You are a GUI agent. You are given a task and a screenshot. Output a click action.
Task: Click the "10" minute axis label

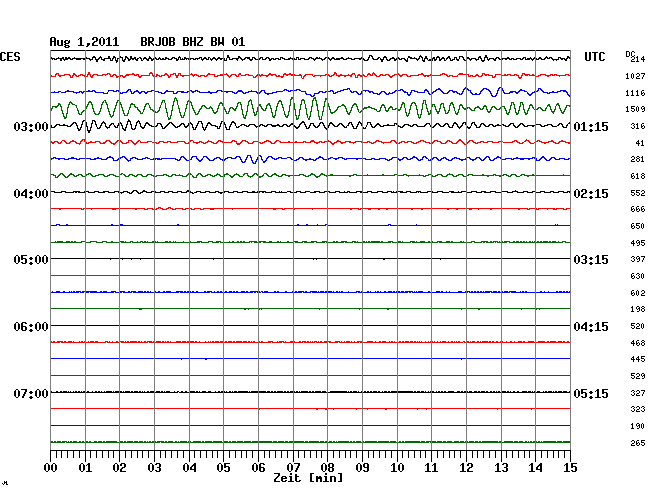click(x=397, y=468)
